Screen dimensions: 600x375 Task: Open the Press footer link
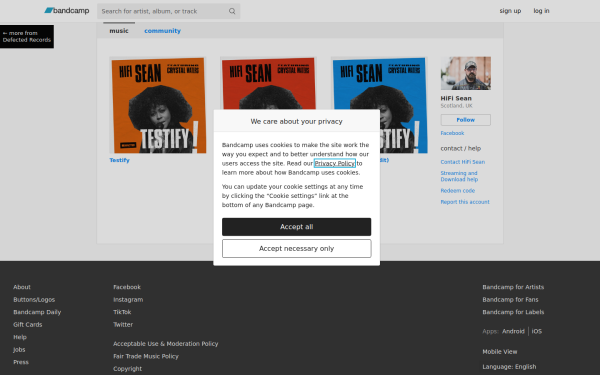click(x=21, y=362)
